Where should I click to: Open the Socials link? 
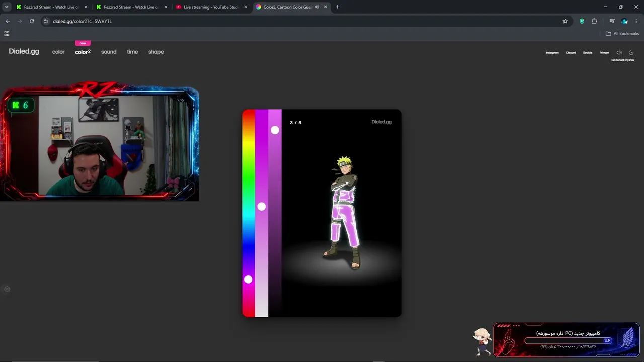point(588,53)
